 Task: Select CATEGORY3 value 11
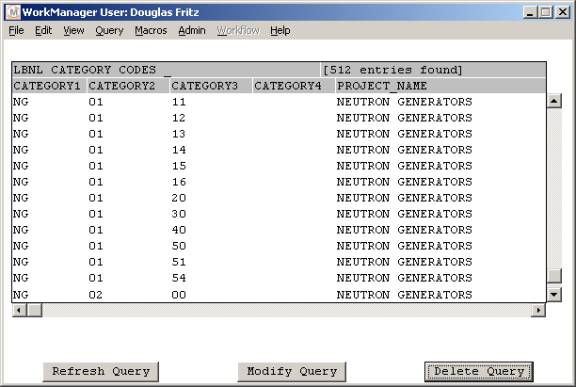[179, 102]
